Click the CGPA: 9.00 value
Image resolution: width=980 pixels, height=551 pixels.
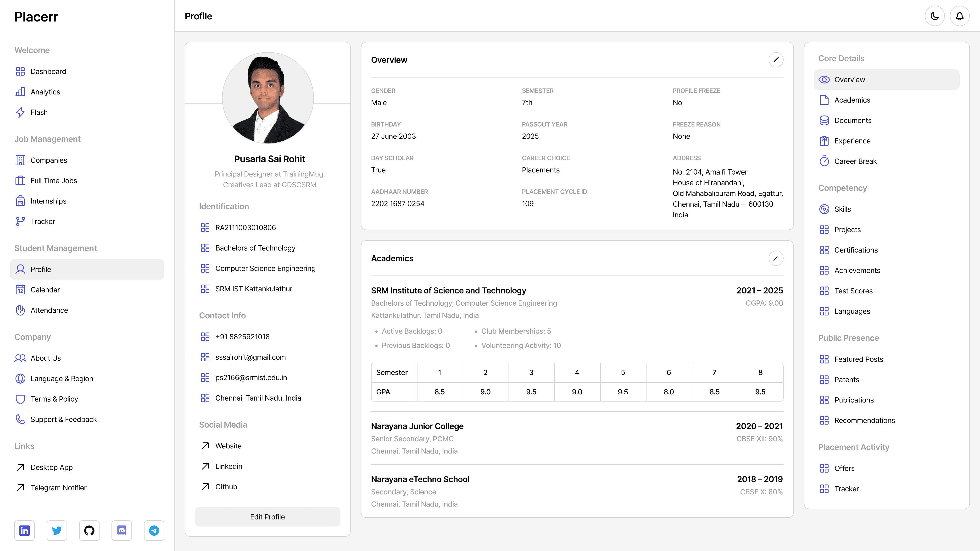(x=764, y=303)
